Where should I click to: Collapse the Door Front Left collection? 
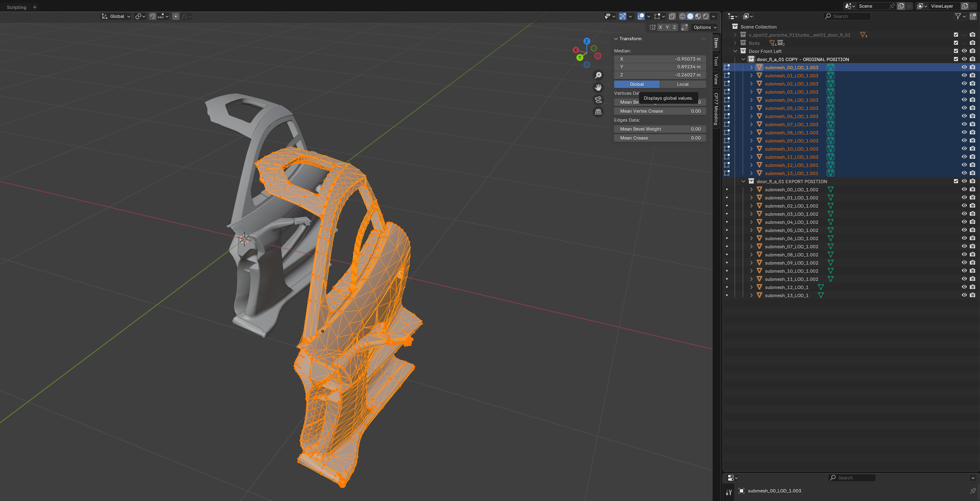735,51
